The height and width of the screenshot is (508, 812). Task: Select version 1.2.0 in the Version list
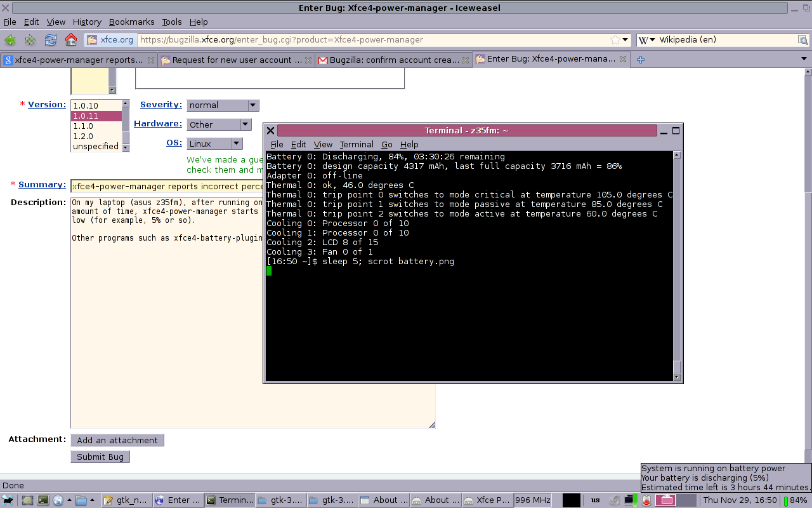83,136
